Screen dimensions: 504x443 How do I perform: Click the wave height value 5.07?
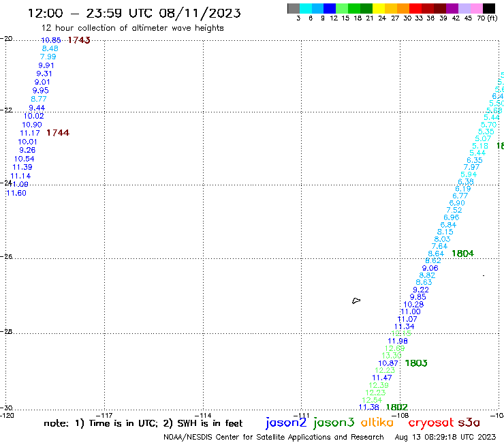[483, 138]
